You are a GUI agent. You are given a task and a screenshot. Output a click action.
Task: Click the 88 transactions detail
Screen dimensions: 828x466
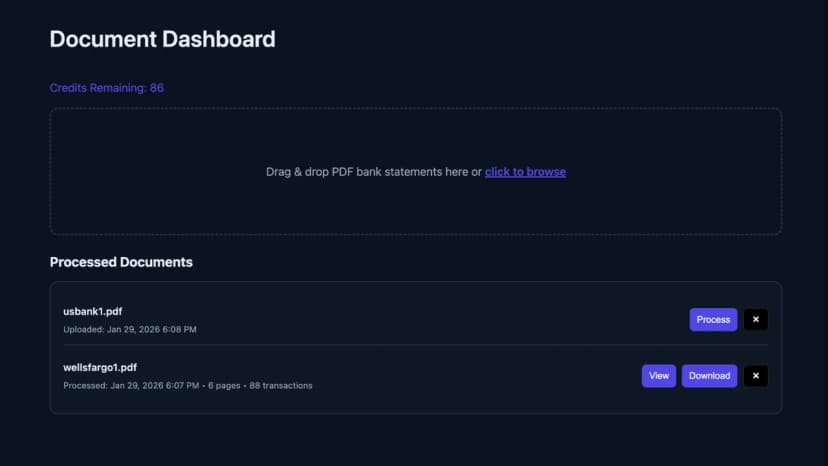pos(280,386)
